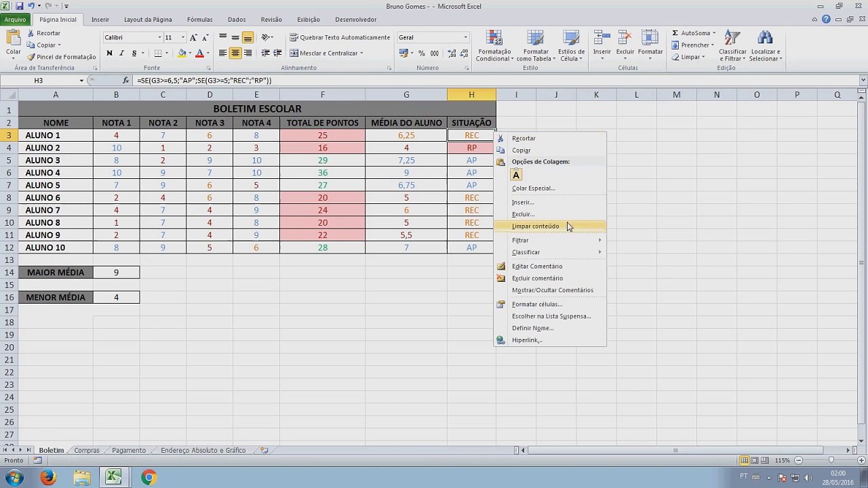Apply the fill color bucket swatch

pos(182,53)
